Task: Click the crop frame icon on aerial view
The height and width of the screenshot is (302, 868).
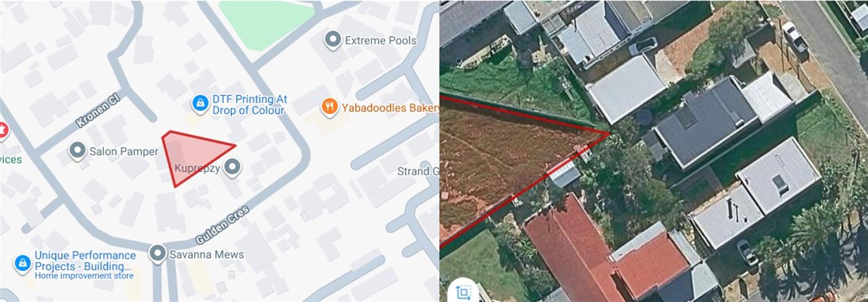Action: (463, 293)
